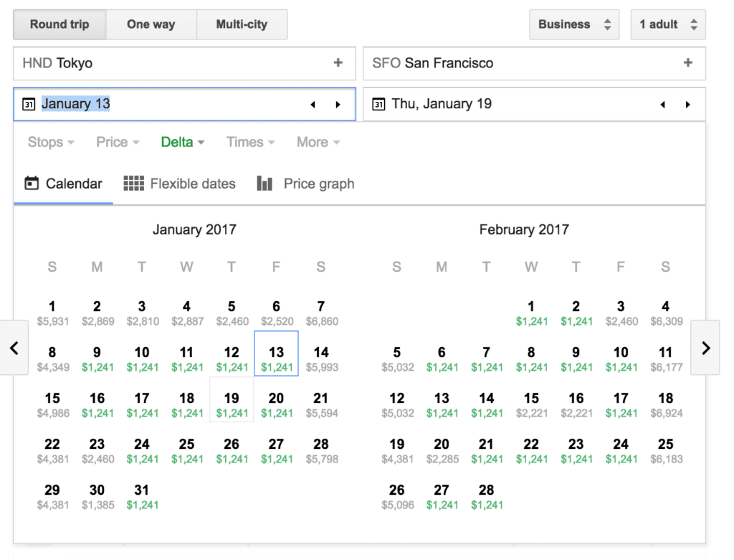Go to next day for departure date
This screenshot has width=734, height=560.
point(338,105)
